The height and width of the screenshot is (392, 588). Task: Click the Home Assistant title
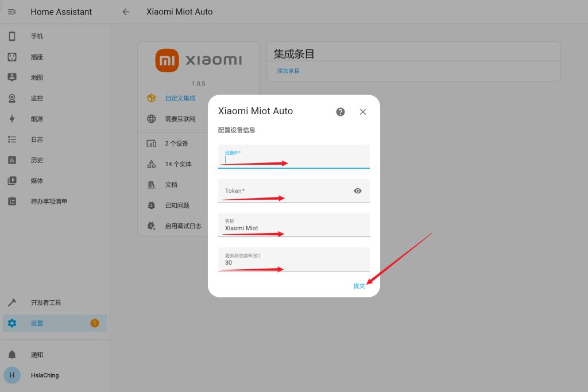[61, 12]
